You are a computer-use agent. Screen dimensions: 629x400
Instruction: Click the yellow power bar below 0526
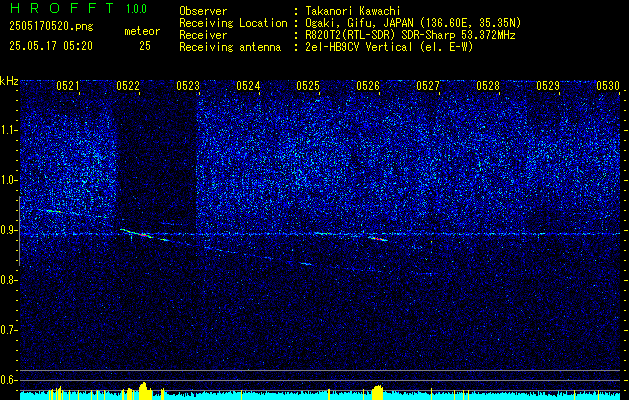coord(377,393)
